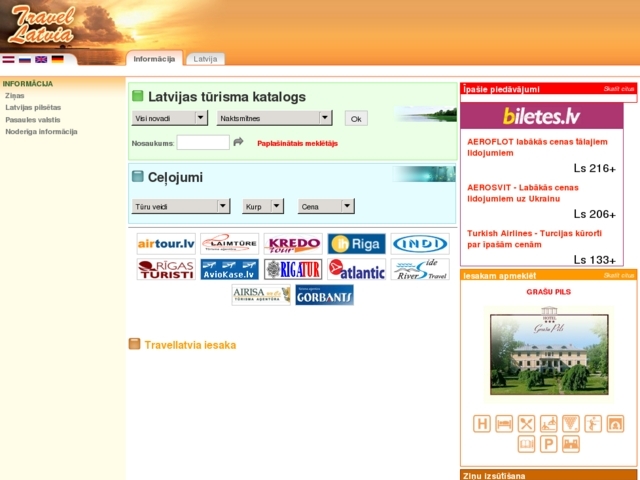The width and height of the screenshot is (640, 480).
Task: Open the AvioKase.lv logo
Action: 230,269
